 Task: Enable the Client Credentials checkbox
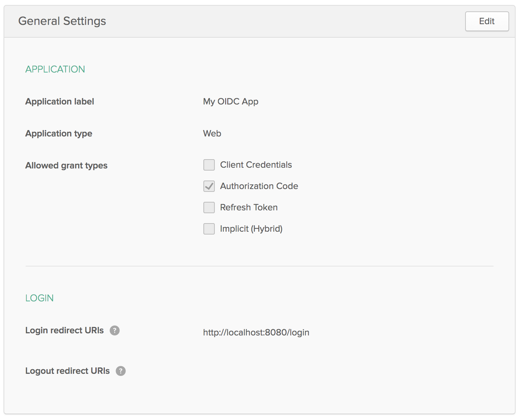point(209,165)
